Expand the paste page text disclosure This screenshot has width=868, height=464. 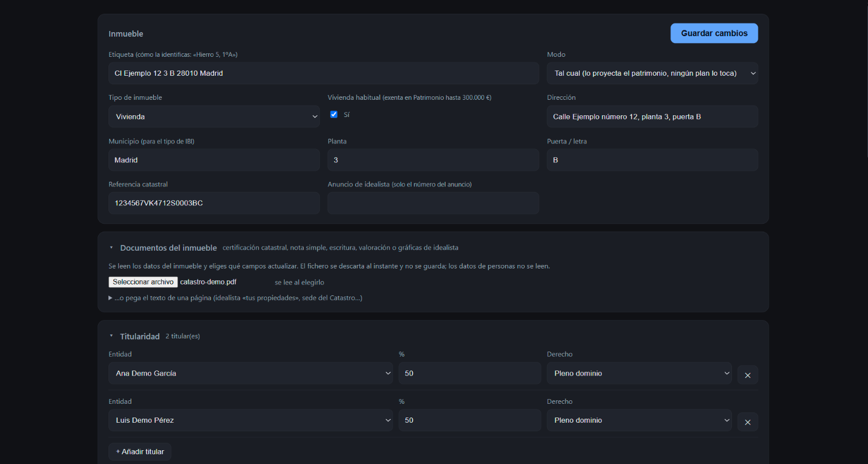point(235,298)
